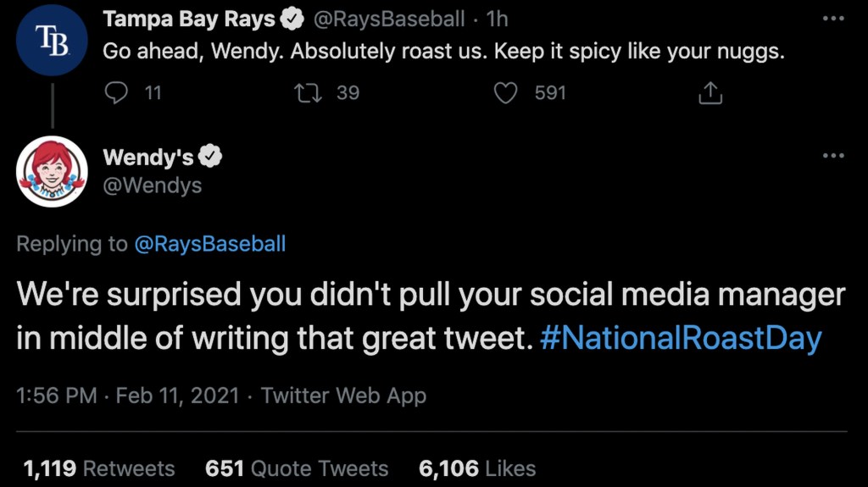The height and width of the screenshot is (487, 868).
Task: View the 651 Quote Tweets
Action: pyautogui.click(x=297, y=468)
